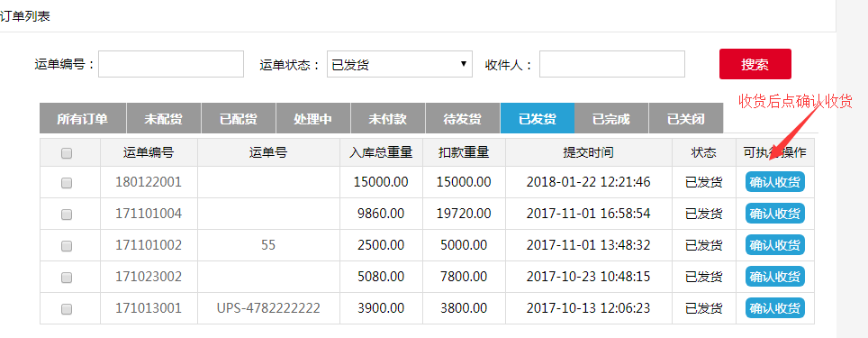The width and height of the screenshot is (868, 338).
Task: Open order number 180122001
Action: (x=149, y=182)
